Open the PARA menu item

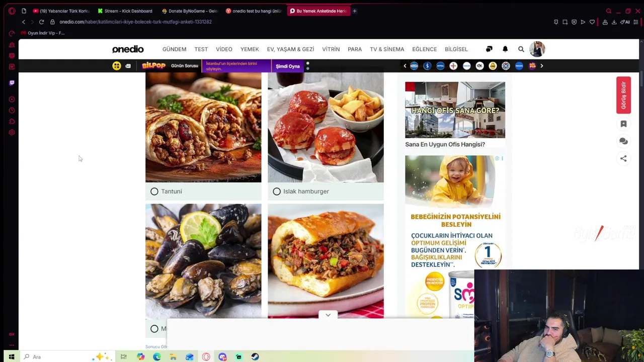click(x=355, y=49)
